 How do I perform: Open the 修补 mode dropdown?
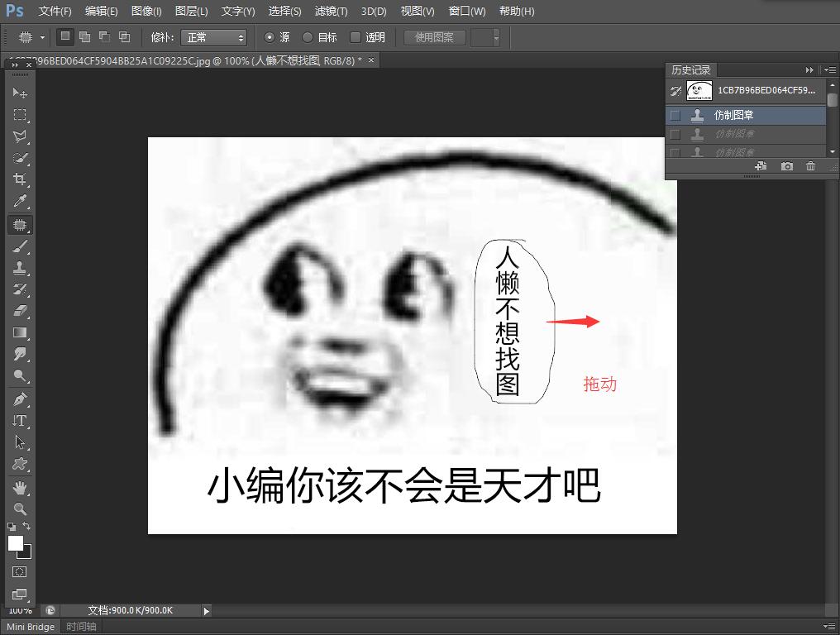(x=213, y=37)
